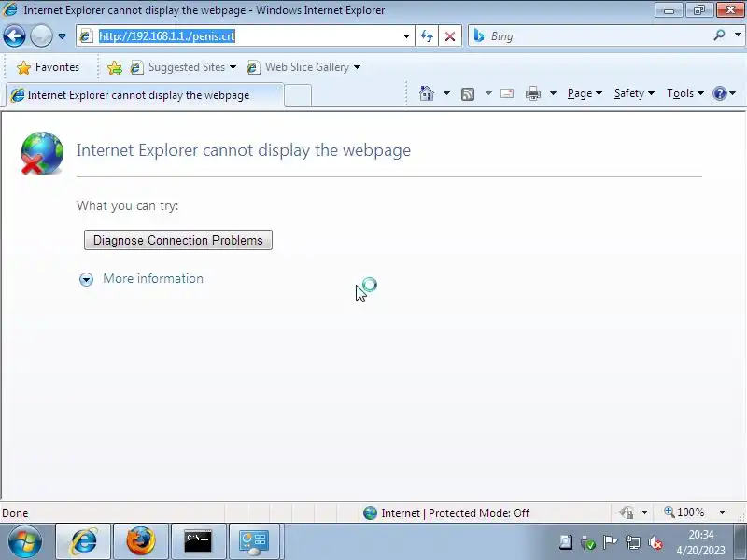The image size is (747, 560).
Task: Expand the Print dropdown arrow
Action: point(553,93)
